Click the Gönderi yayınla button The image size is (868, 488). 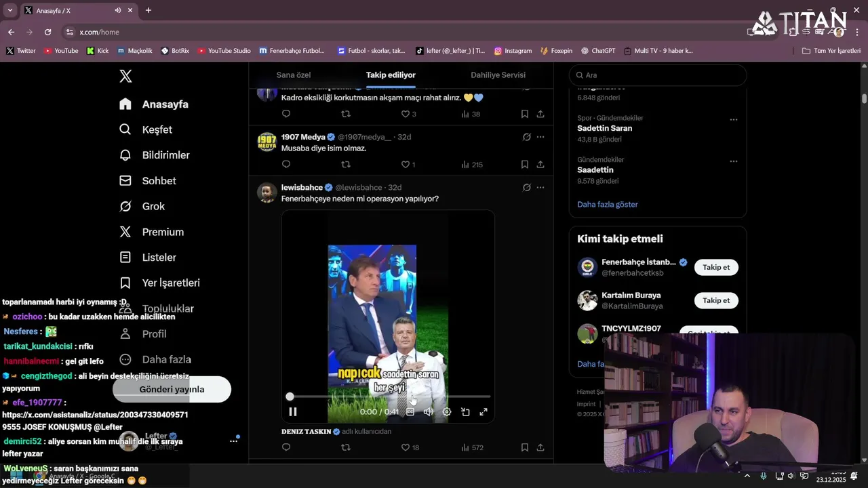tap(172, 389)
